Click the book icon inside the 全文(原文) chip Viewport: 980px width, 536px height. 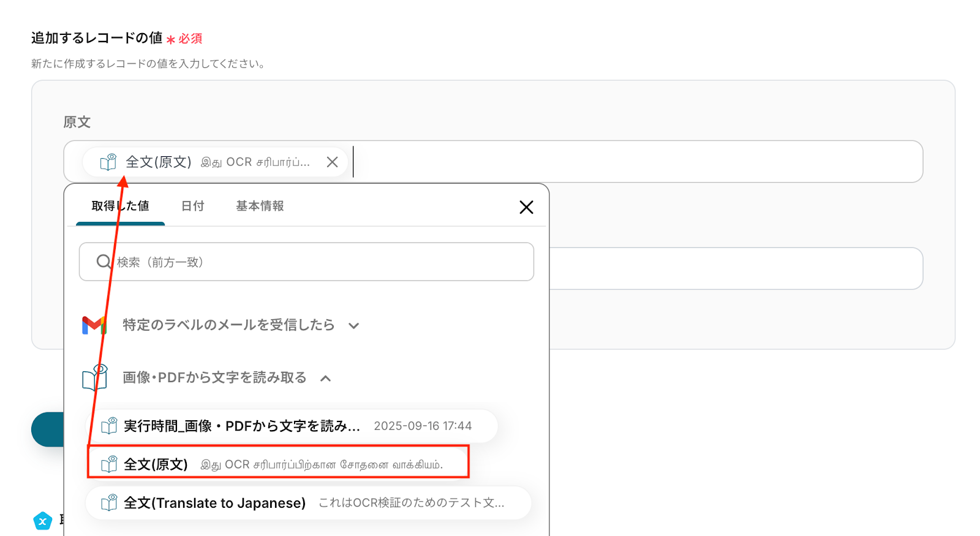tap(108, 162)
